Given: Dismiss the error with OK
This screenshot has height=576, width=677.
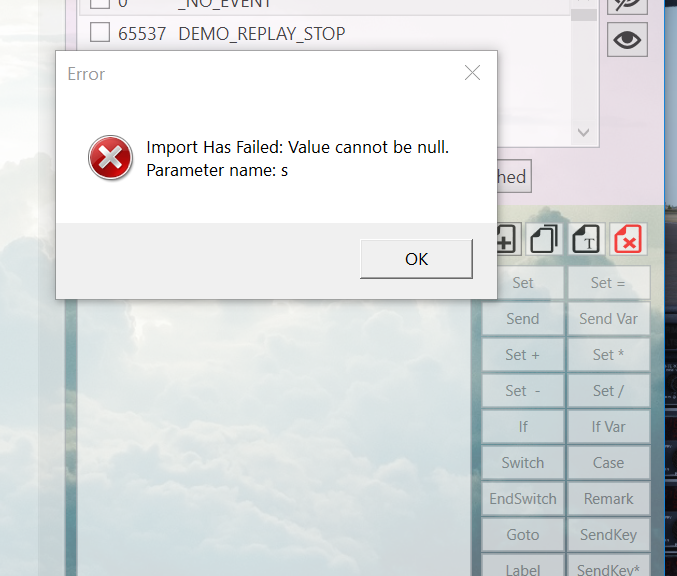Looking at the screenshot, I should coord(416,259).
